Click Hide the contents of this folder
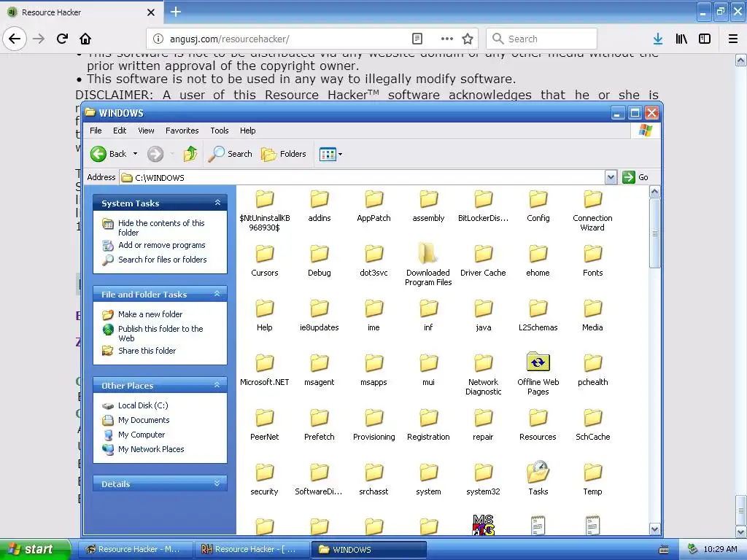This screenshot has width=747, height=560. (161, 227)
